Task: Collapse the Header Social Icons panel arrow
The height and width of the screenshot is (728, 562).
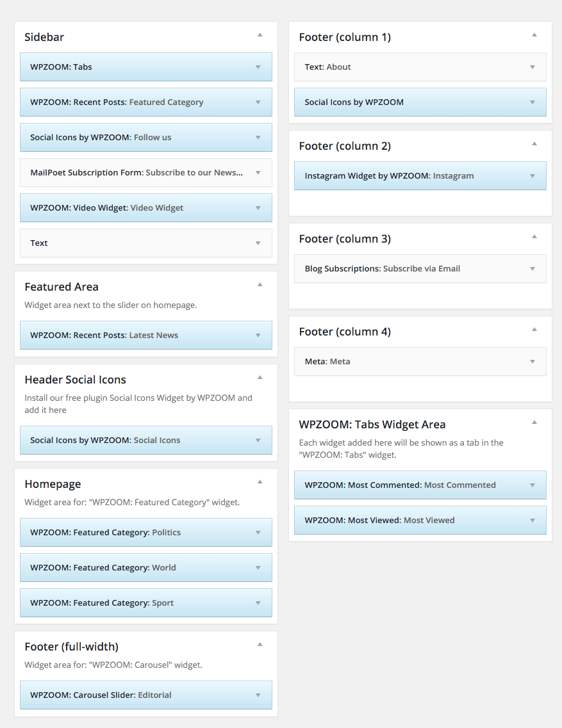Action: [260, 378]
